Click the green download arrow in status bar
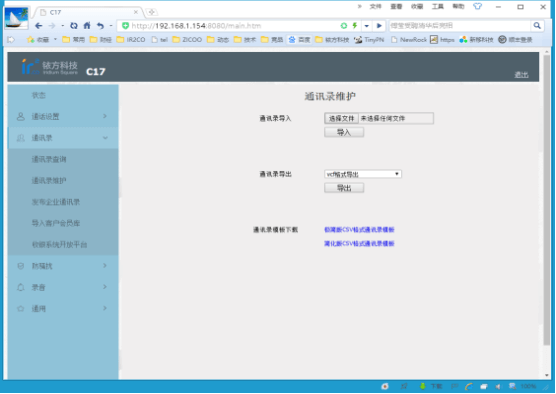This screenshot has height=394, width=556. point(423,386)
